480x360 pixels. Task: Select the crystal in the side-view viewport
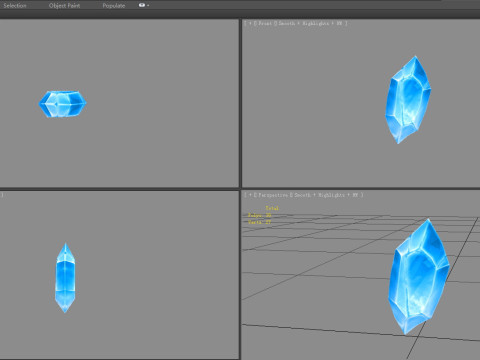click(x=65, y=278)
